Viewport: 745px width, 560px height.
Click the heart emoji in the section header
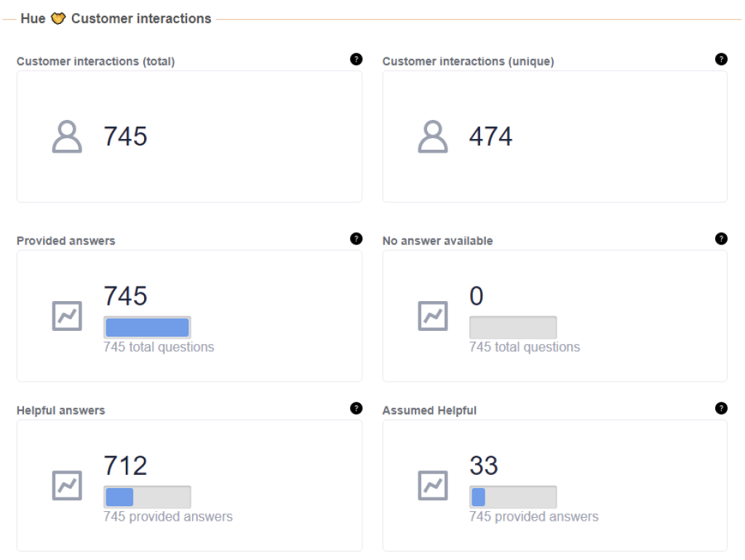point(57,18)
